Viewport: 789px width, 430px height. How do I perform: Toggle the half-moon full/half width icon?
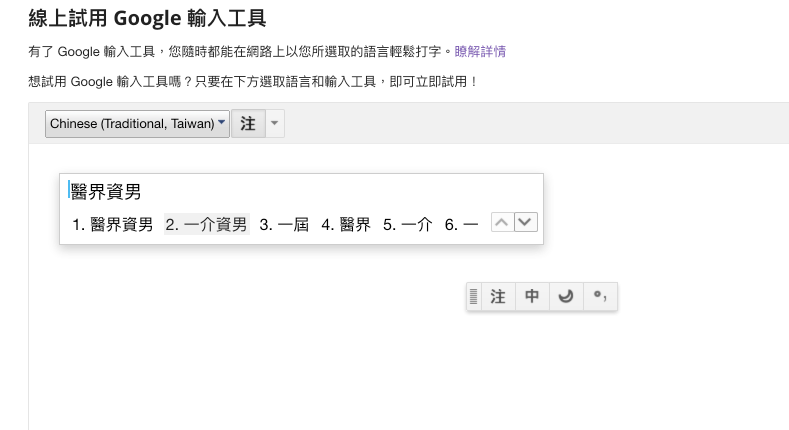[565, 297]
